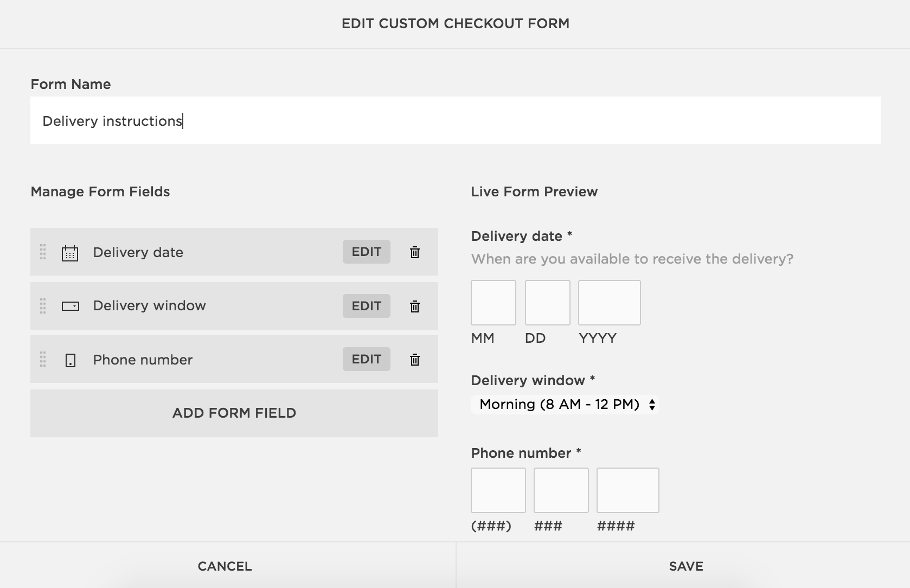Click the Delivery window drag handle
The width and height of the screenshot is (910, 588).
[x=43, y=306]
